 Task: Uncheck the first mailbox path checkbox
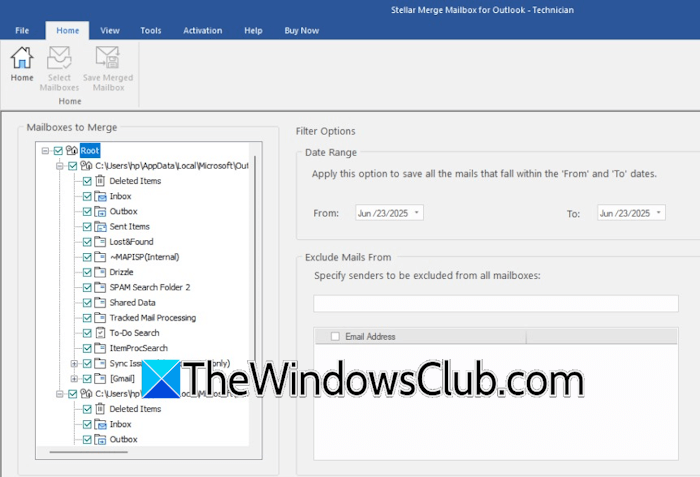(x=72, y=166)
